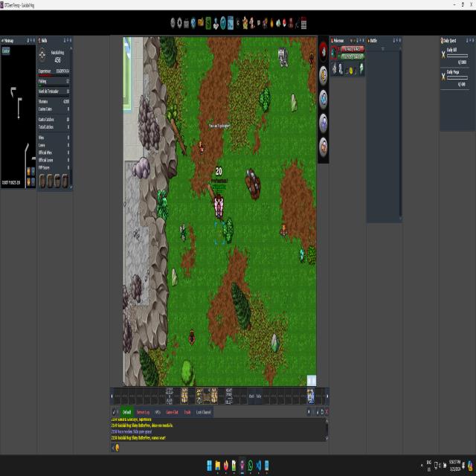The image size is (476, 476).
Task: Click the pink butterfly Pokemon in game view
Action: coord(219,207)
